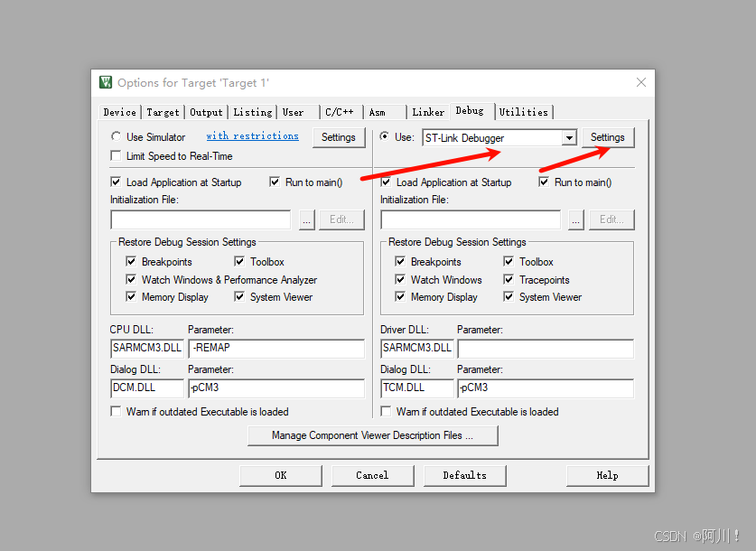
Task: Toggle simulator System Viewer checkbox
Action: [239, 296]
